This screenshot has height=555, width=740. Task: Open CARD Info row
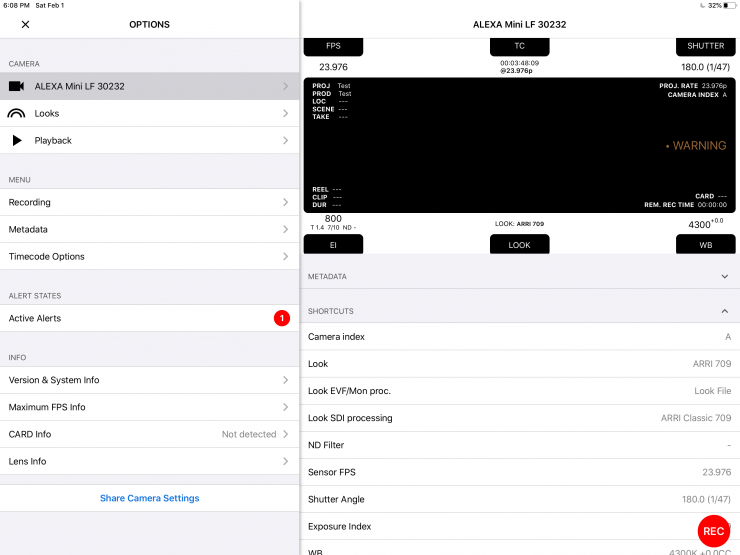click(149, 434)
